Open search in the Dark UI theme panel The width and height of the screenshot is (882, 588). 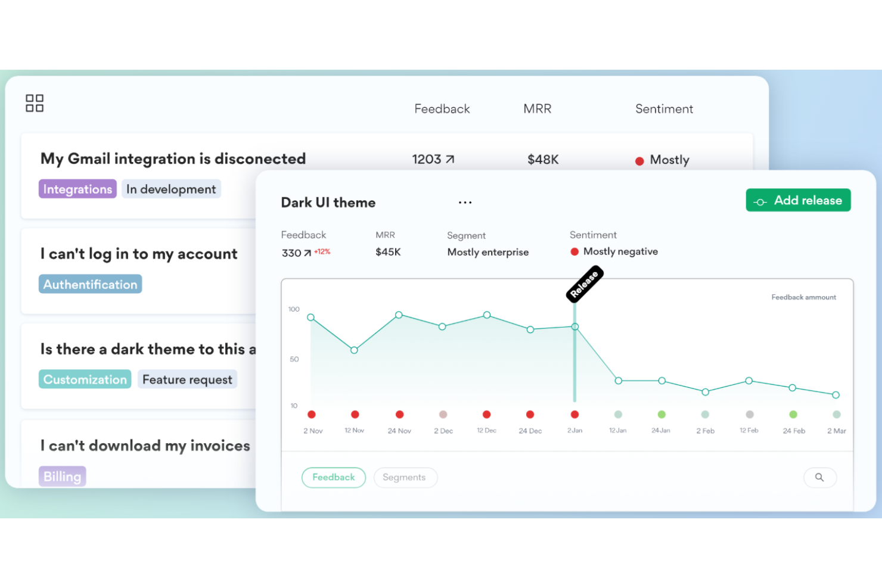(x=820, y=477)
